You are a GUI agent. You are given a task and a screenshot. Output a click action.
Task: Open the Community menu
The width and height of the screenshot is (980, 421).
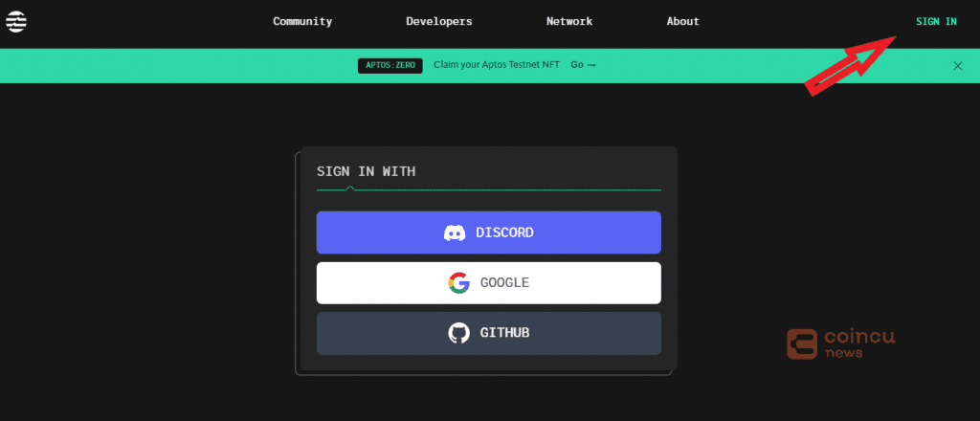[x=302, y=21]
